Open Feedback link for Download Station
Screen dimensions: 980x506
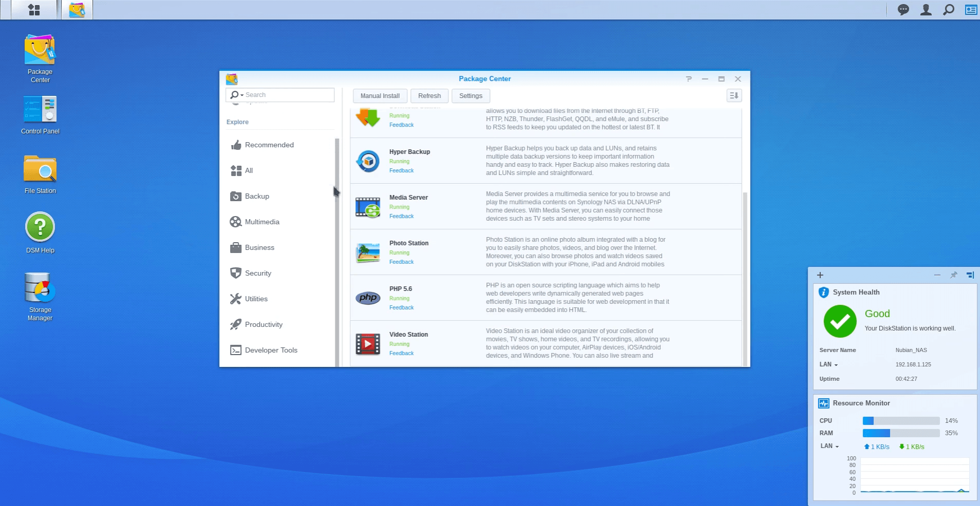click(x=401, y=125)
